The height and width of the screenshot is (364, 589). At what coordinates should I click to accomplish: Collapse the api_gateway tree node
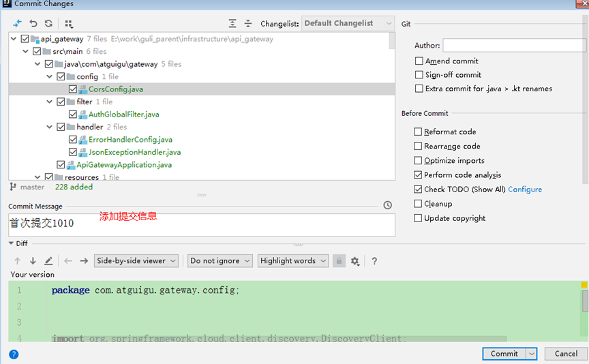(x=14, y=39)
